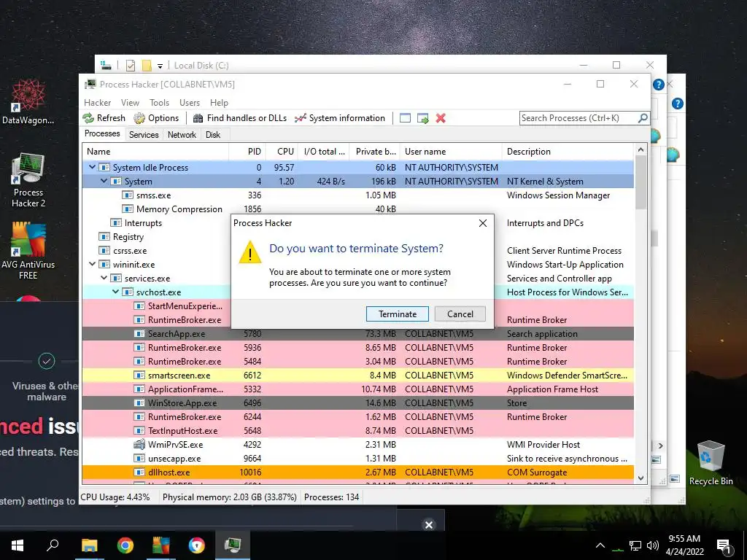This screenshot has height=560, width=747.
Task: Open the Users menu
Action: tap(190, 103)
